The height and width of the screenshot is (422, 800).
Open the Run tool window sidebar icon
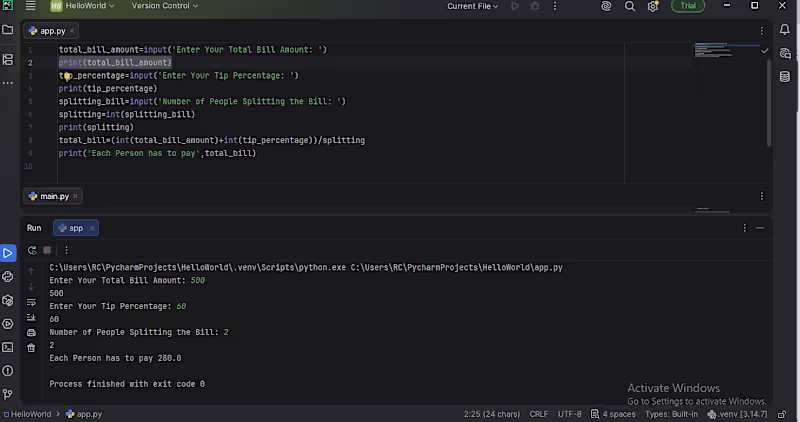point(8,253)
